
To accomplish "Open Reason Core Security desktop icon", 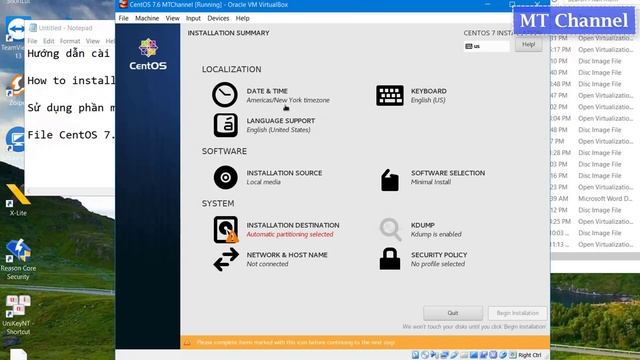I will [18, 259].
